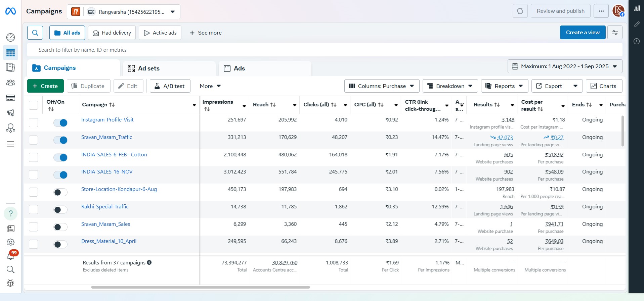Click the green Create button
Viewport: 644px width, 301px height.
pos(45,86)
